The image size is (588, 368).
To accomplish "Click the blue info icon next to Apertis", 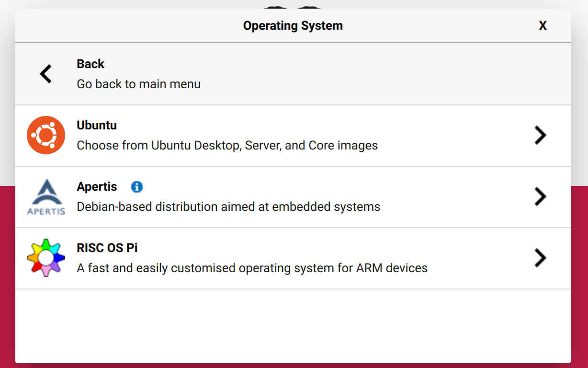I will 136,187.
